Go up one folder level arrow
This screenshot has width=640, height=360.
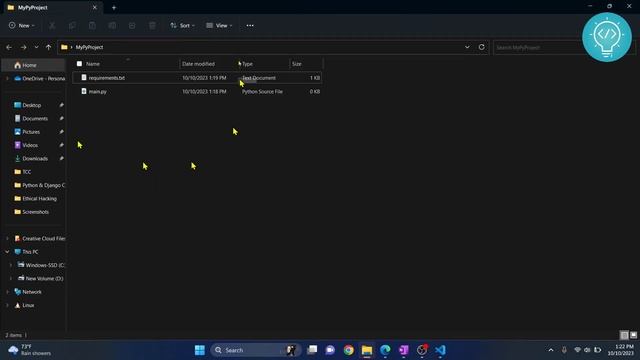coord(49,47)
